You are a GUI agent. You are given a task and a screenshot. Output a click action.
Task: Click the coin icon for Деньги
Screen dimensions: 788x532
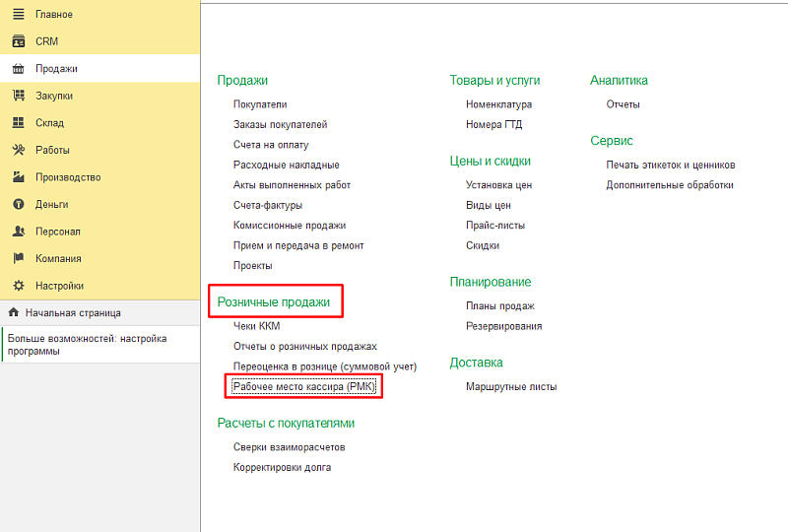click(18, 204)
